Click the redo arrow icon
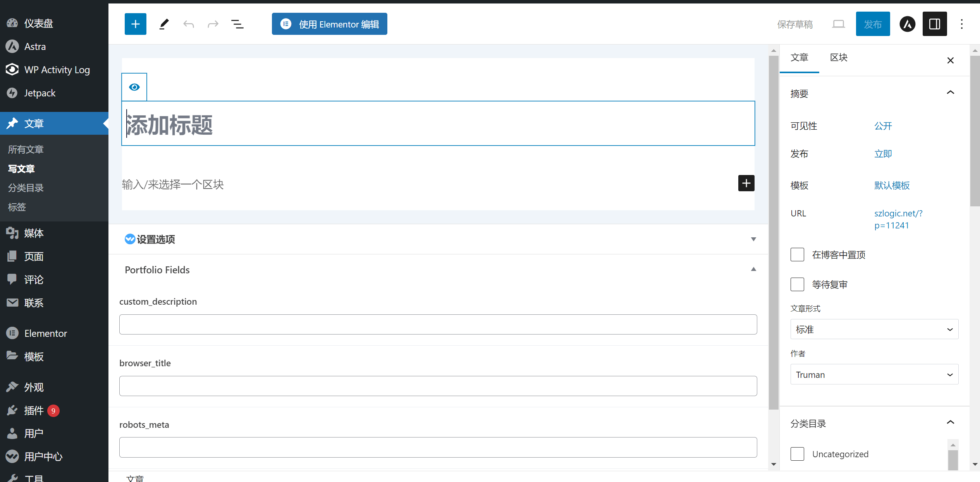Viewport: 980px width, 482px height. (x=213, y=24)
